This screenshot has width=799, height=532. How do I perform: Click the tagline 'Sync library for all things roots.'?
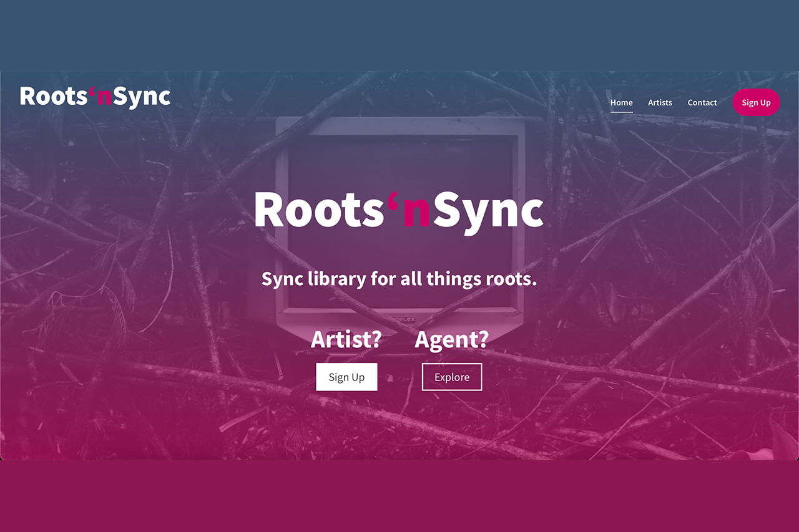tap(399, 279)
